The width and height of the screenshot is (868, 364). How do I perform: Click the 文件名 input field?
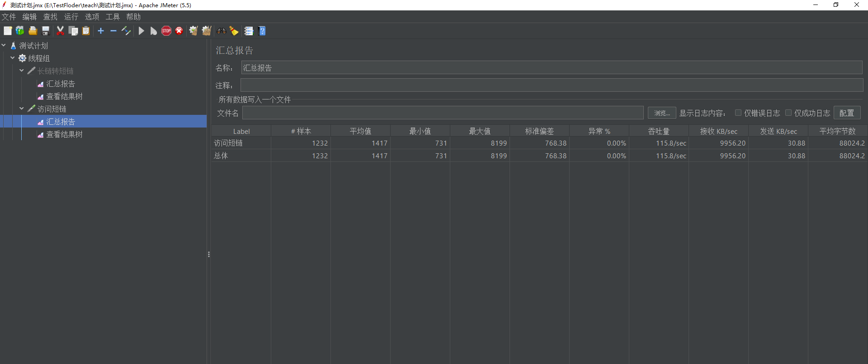click(443, 113)
